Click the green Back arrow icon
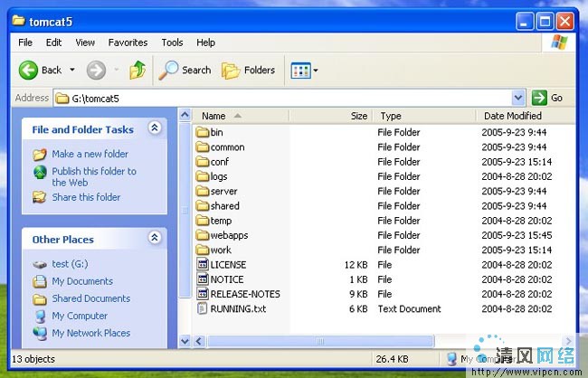Viewport: 588px width, 378px height. pyautogui.click(x=29, y=71)
